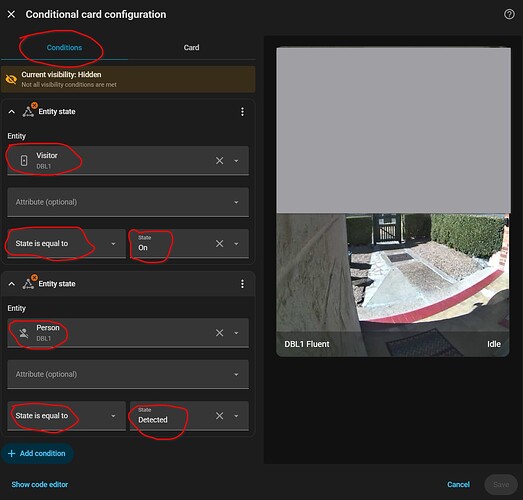Switch to the Card tab

(x=191, y=47)
